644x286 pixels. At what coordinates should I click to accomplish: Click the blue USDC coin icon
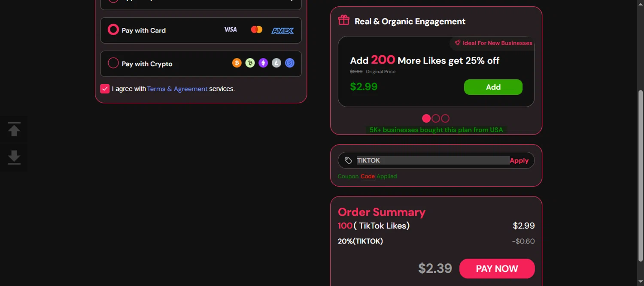click(290, 63)
